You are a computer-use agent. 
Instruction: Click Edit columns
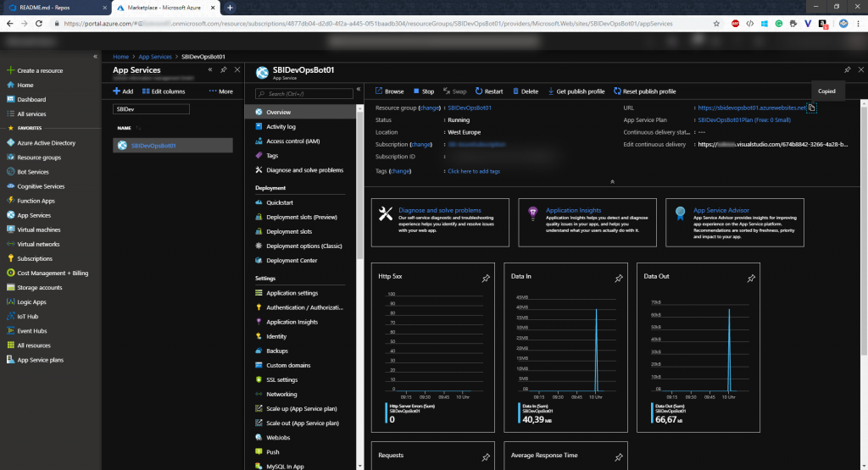pos(164,91)
